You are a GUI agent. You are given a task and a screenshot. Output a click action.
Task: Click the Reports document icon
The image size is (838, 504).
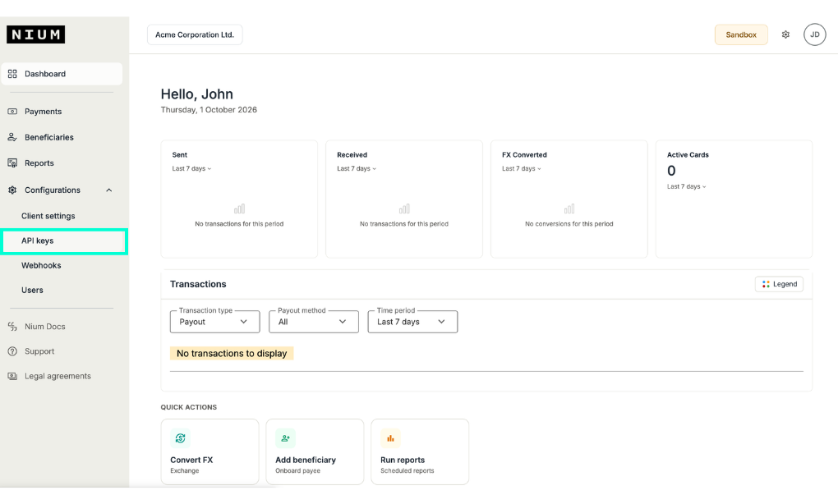click(12, 163)
